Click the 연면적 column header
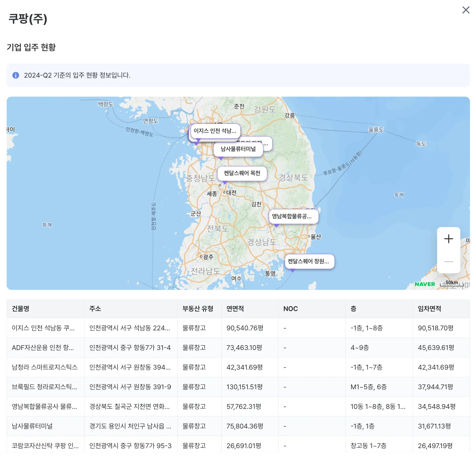 (235, 309)
